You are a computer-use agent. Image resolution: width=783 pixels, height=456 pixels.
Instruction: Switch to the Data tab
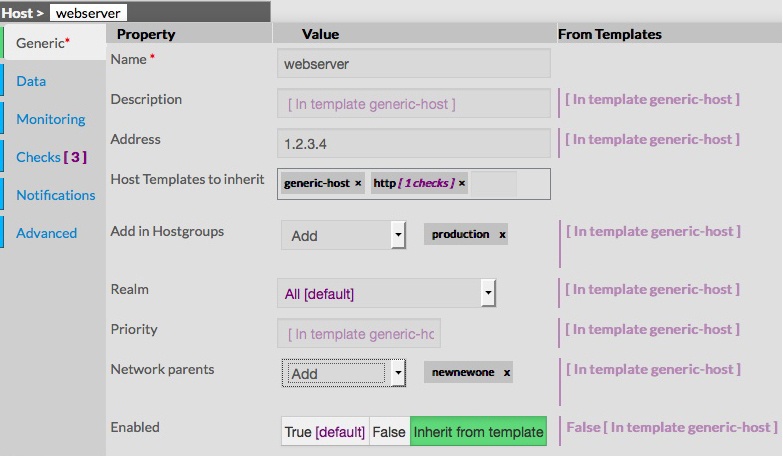pos(31,81)
